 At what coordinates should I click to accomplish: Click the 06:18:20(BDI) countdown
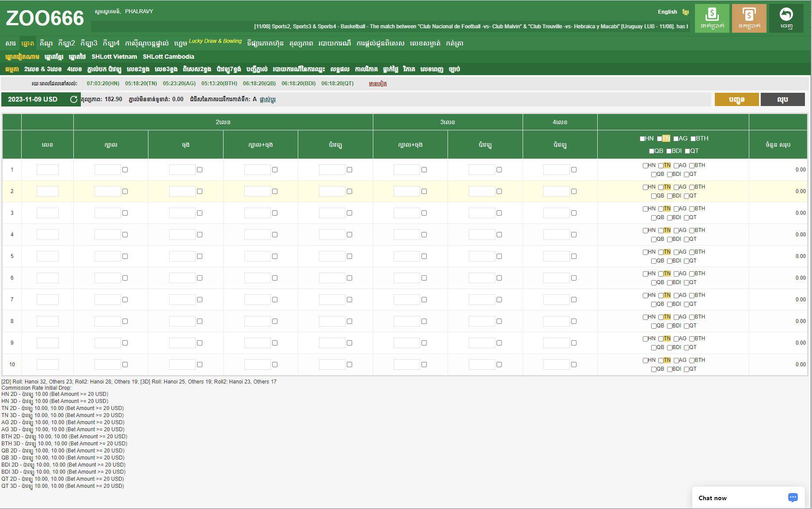(299, 84)
